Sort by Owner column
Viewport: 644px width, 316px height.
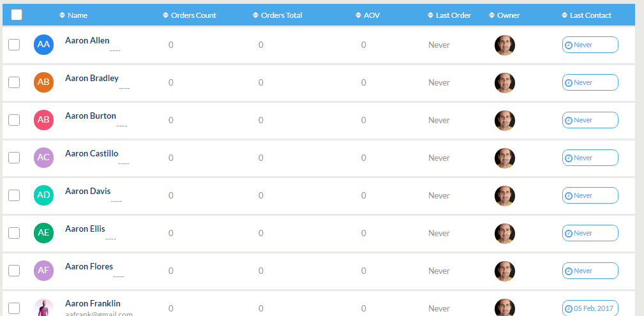click(504, 15)
